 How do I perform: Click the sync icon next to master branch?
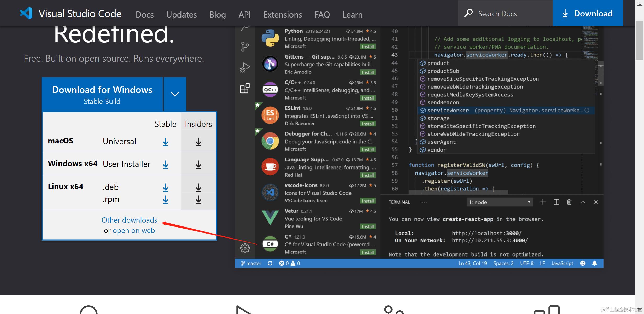270,263
